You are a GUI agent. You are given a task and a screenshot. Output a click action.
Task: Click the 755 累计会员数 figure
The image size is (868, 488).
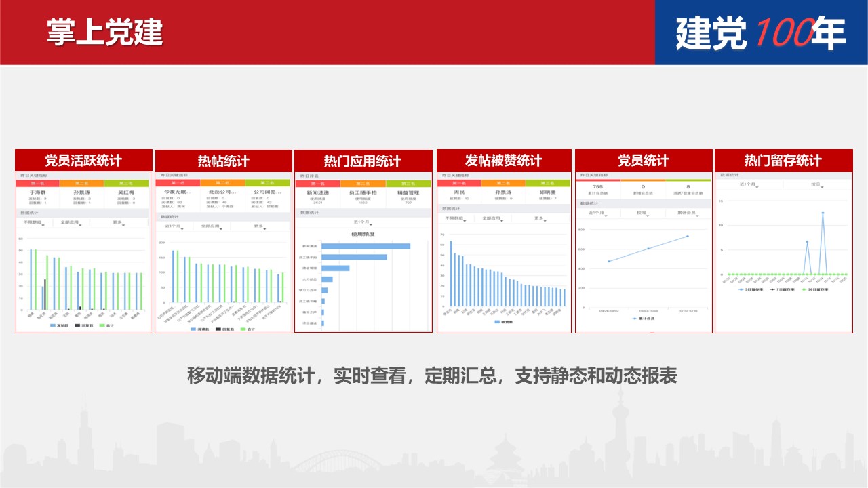[x=597, y=186]
